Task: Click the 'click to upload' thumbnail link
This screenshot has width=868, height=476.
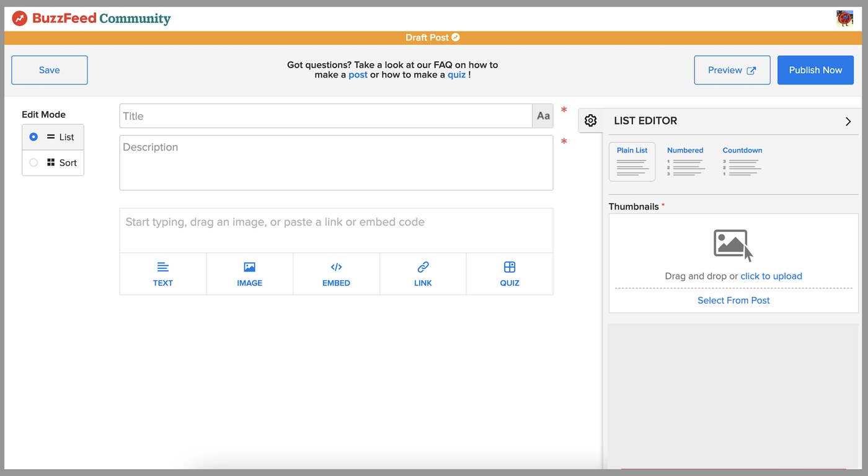Action: point(771,276)
